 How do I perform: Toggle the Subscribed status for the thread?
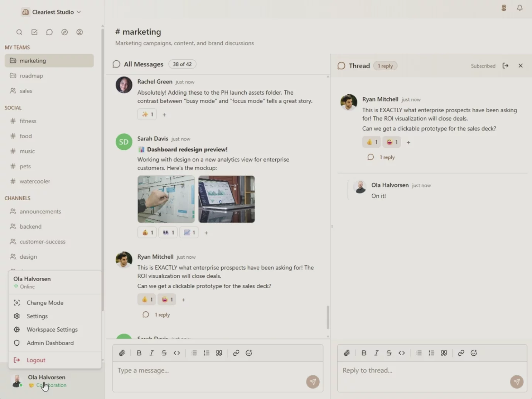click(483, 66)
